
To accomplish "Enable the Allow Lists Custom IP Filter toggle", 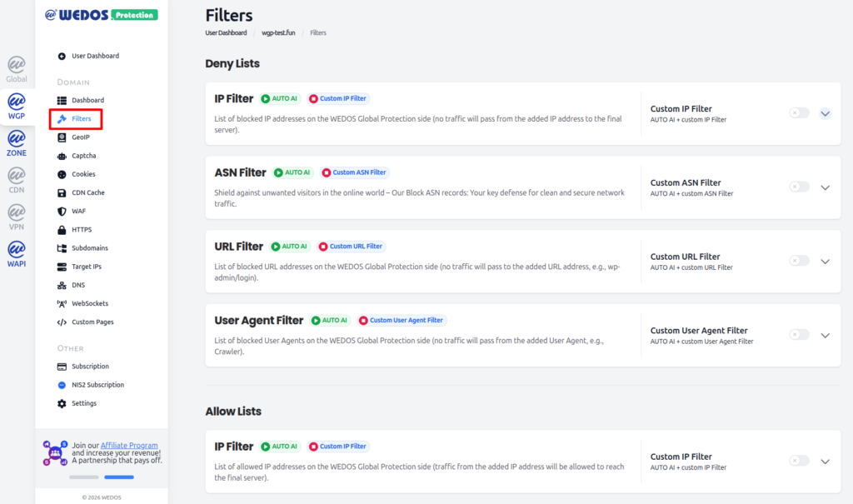I will coord(799,461).
